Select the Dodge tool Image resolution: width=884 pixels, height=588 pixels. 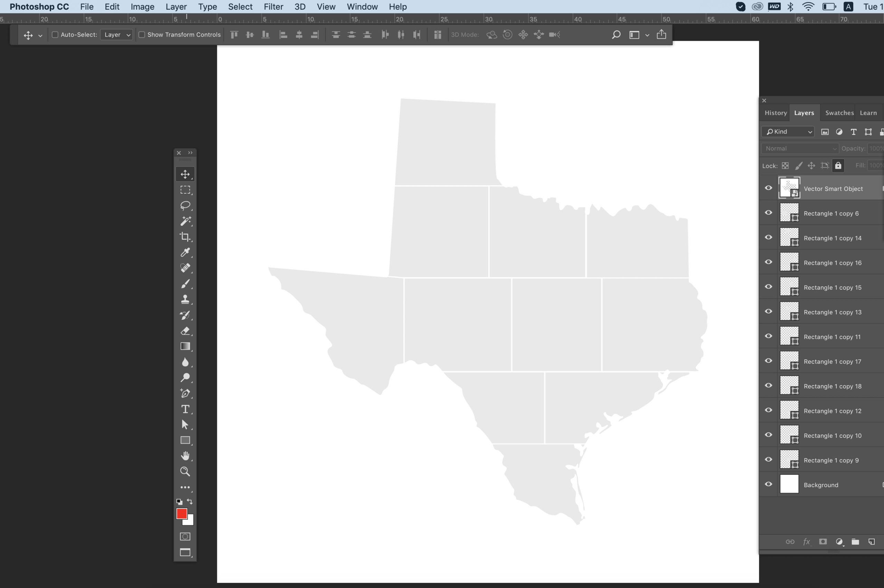click(185, 378)
